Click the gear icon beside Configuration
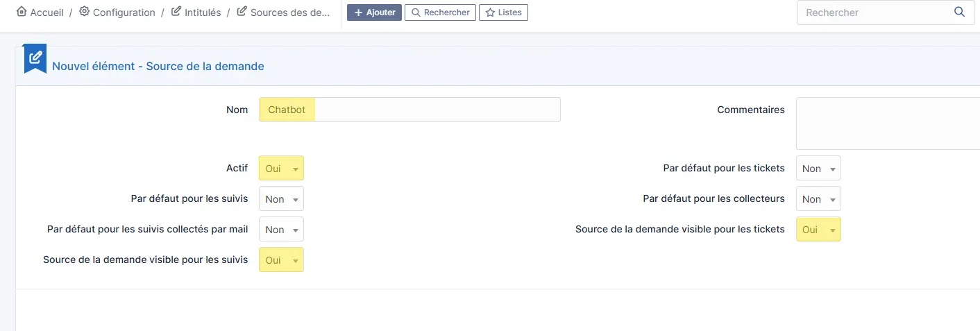980x331 pixels. click(x=85, y=12)
